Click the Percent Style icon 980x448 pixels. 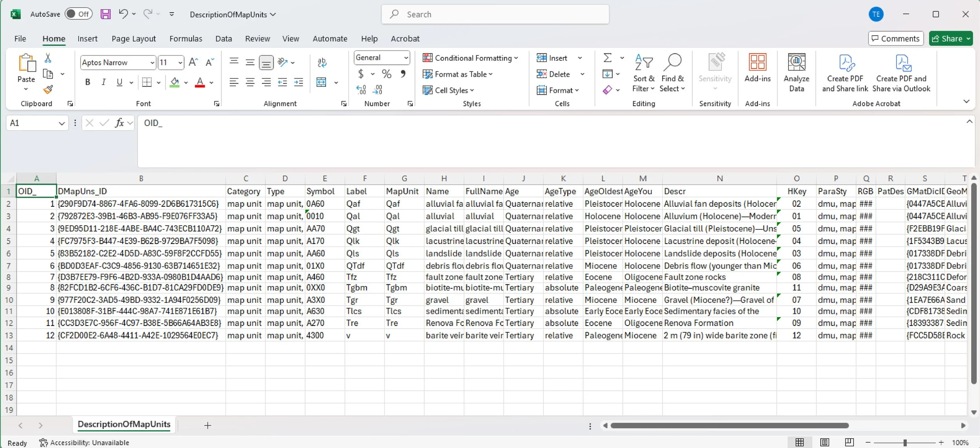click(x=387, y=74)
